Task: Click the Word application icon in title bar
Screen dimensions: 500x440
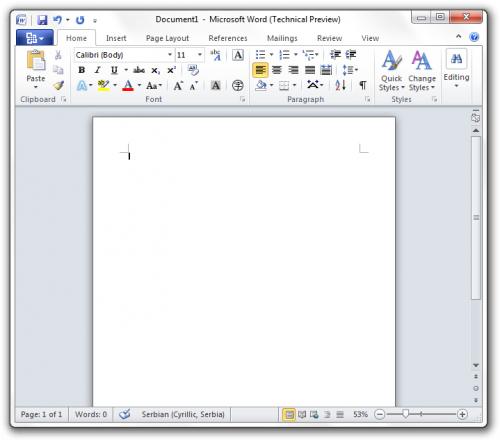Action: 21,20
